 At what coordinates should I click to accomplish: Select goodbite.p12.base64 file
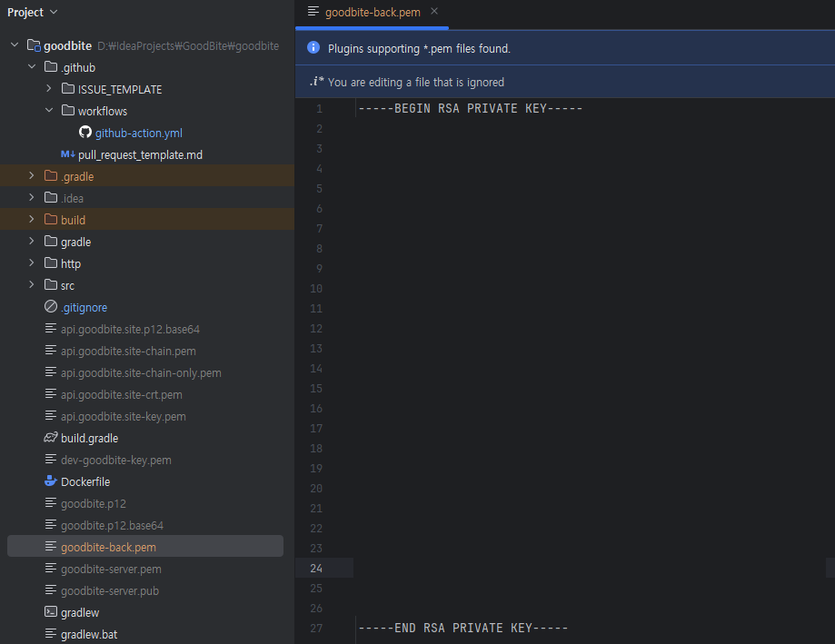(x=112, y=526)
